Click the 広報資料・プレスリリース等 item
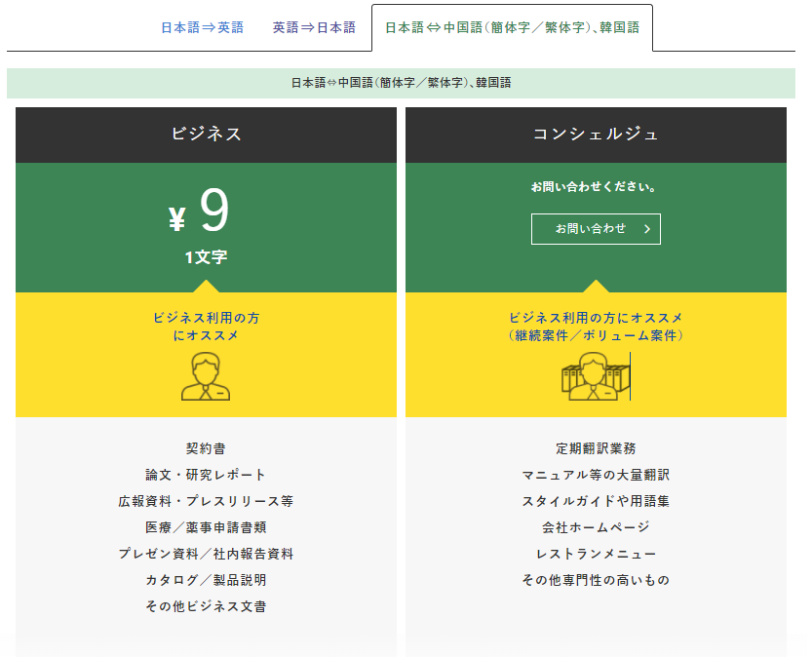The image size is (812, 657). [206, 501]
